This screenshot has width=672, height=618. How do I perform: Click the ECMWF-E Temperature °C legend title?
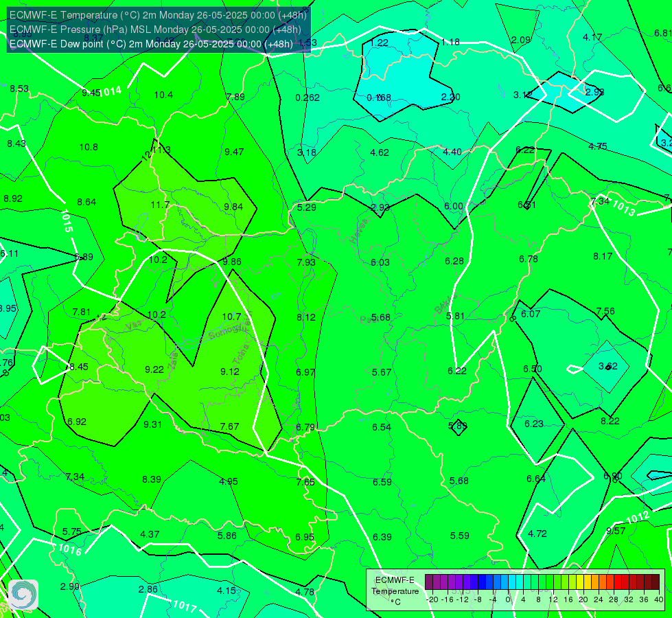pos(395,591)
